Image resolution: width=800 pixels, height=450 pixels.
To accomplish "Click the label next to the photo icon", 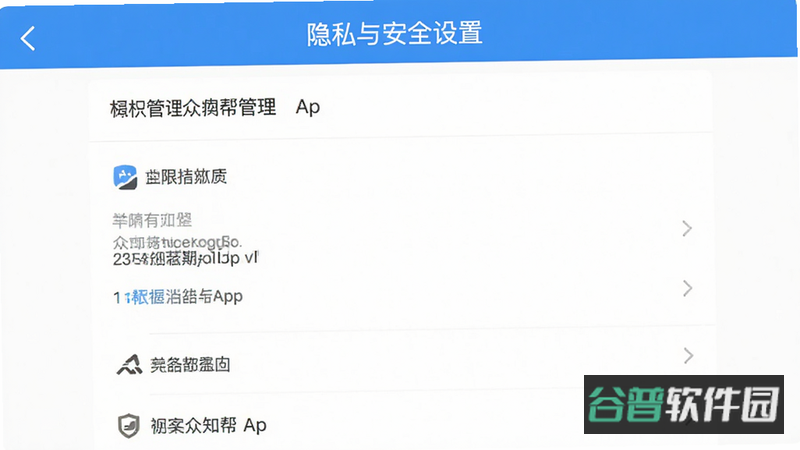I will 186,177.
